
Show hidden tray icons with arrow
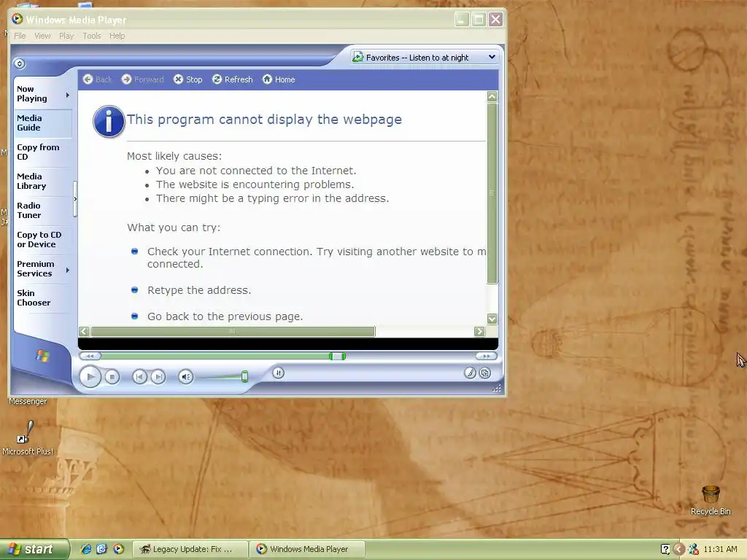[679, 550]
